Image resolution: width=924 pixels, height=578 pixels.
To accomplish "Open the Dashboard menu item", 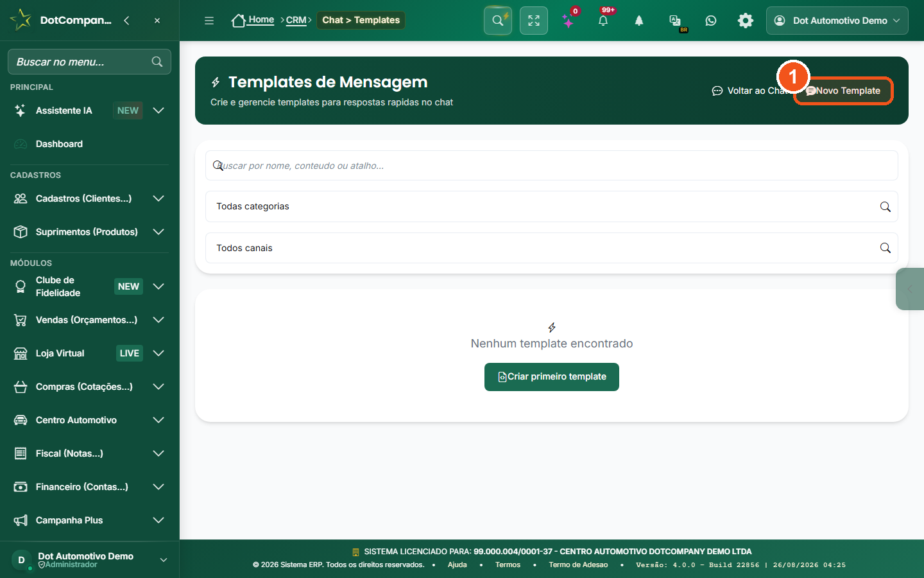I will point(59,144).
